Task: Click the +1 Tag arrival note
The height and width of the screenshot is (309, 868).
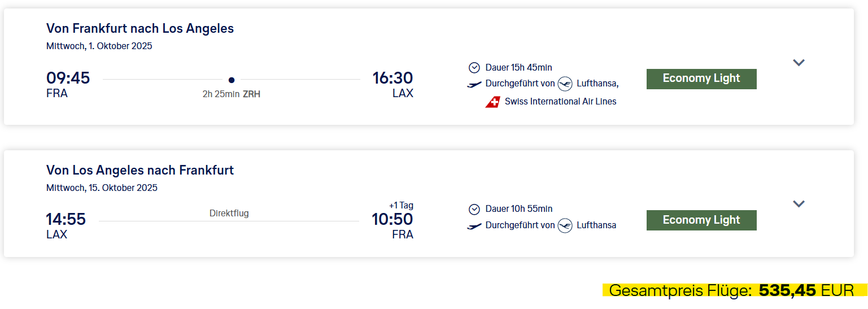Action: click(x=401, y=205)
